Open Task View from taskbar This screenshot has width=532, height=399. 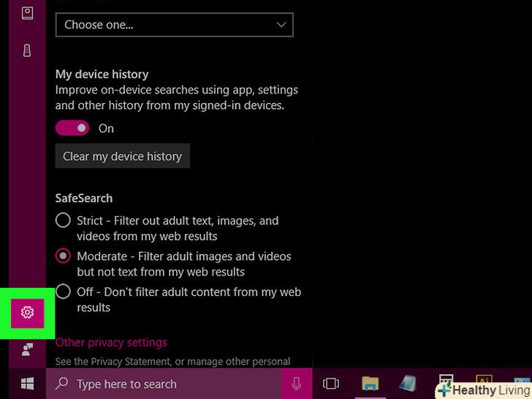click(x=331, y=384)
